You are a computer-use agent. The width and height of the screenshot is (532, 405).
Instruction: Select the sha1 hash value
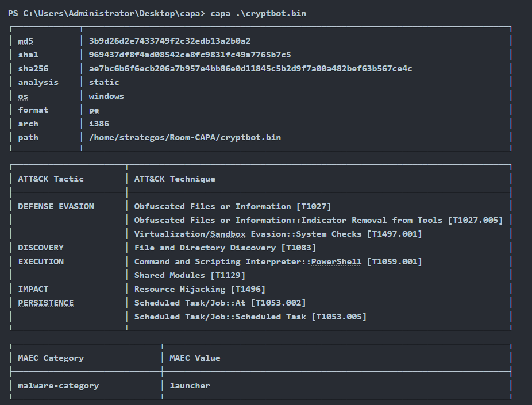[190, 55]
